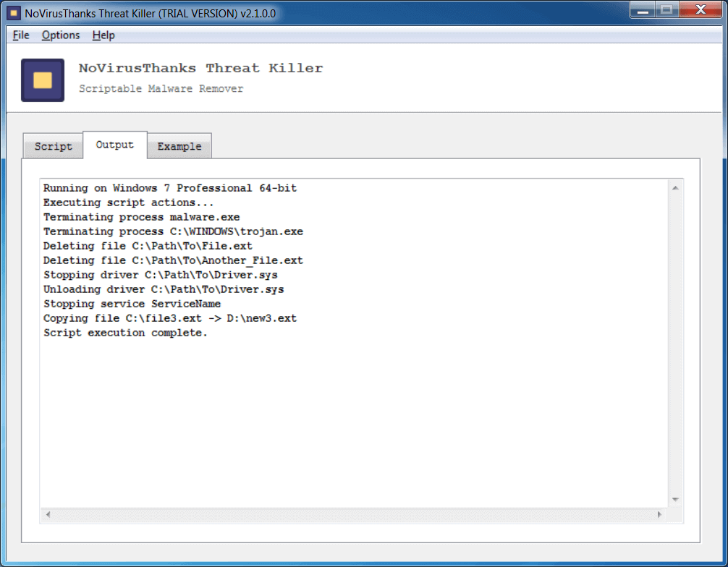
Task: Click line "Terminating process malware.exe"
Action: 142,217
